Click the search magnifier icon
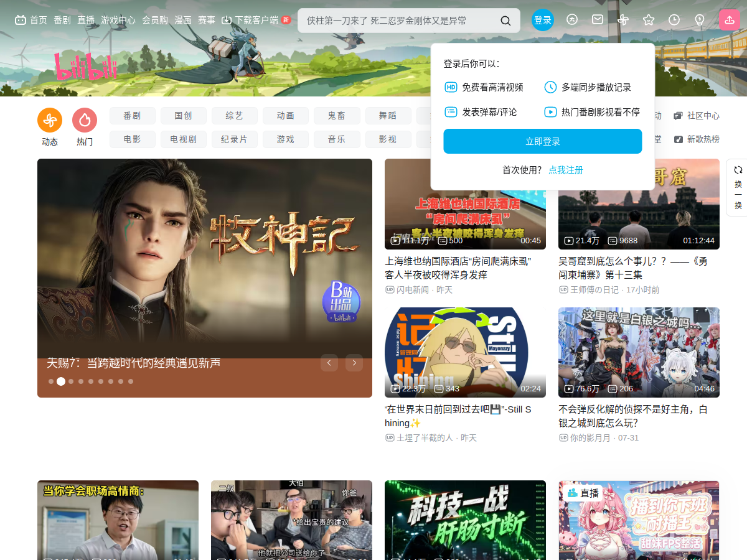The width and height of the screenshot is (747, 560). (x=505, y=21)
